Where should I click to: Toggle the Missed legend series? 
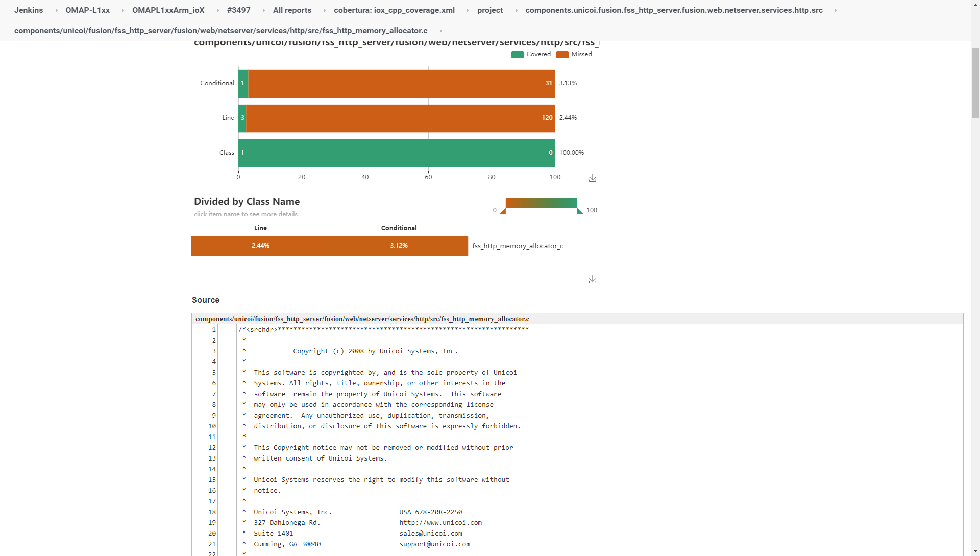(574, 54)
